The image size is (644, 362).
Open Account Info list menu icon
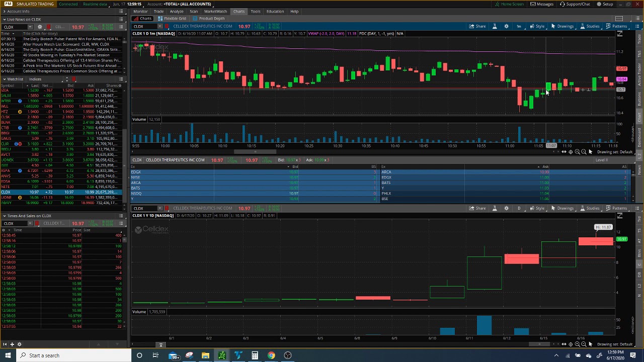[121, 12]
